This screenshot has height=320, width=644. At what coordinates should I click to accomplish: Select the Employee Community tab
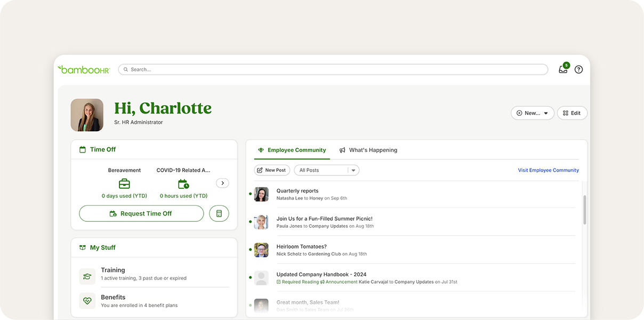tap(292, 150)
